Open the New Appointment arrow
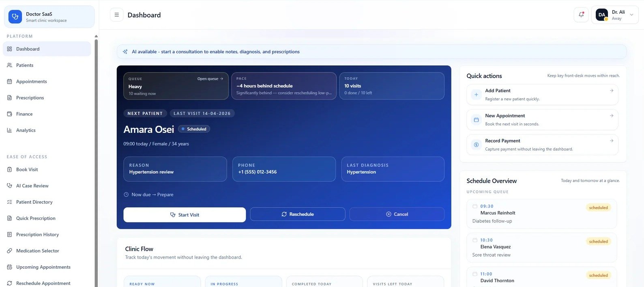The image size is (644, 287). pyautogui.click(x=612, y=116)
